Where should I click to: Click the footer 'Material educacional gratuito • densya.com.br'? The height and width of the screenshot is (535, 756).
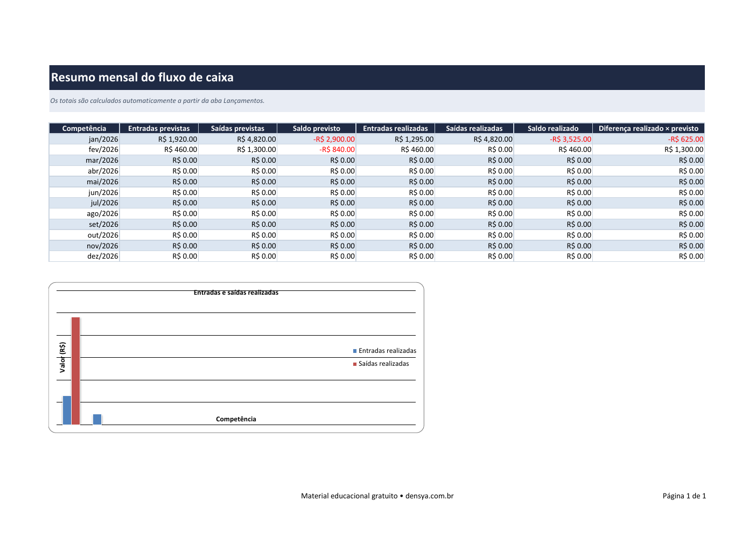[377, 496]
